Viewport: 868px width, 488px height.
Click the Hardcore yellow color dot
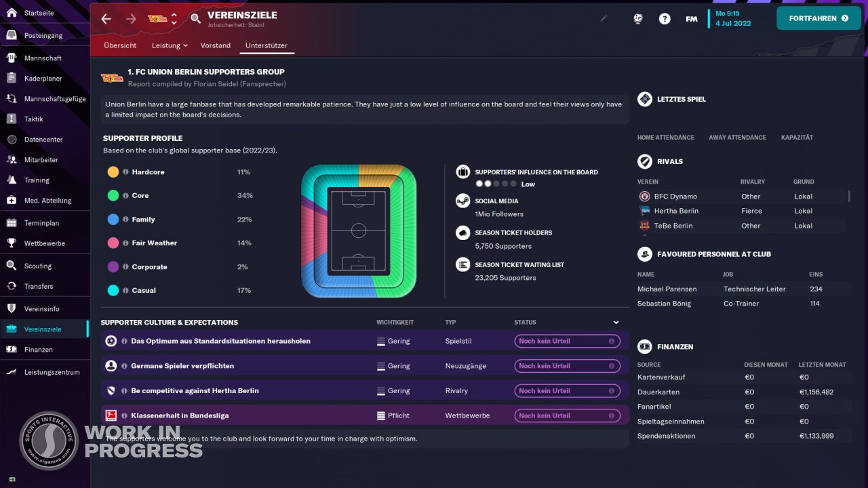tap(113, 172)
